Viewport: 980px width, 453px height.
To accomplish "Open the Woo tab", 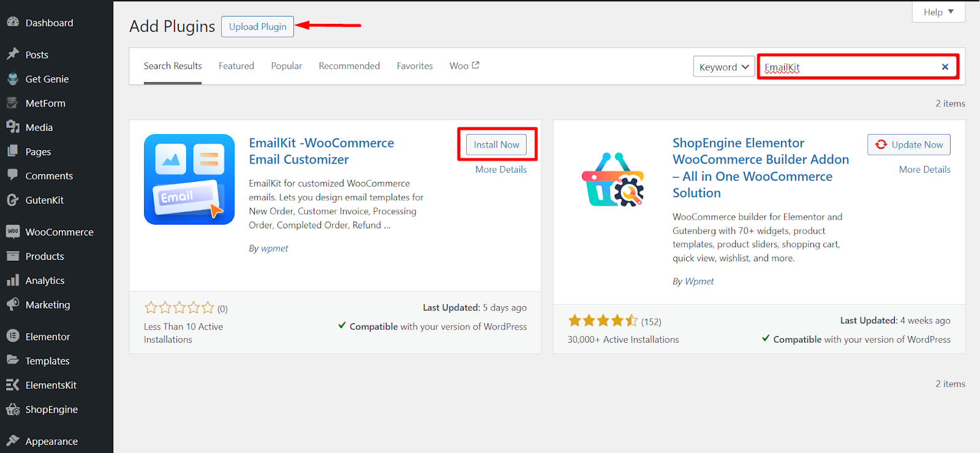I will pyautogui.click(x=464, y=66).
